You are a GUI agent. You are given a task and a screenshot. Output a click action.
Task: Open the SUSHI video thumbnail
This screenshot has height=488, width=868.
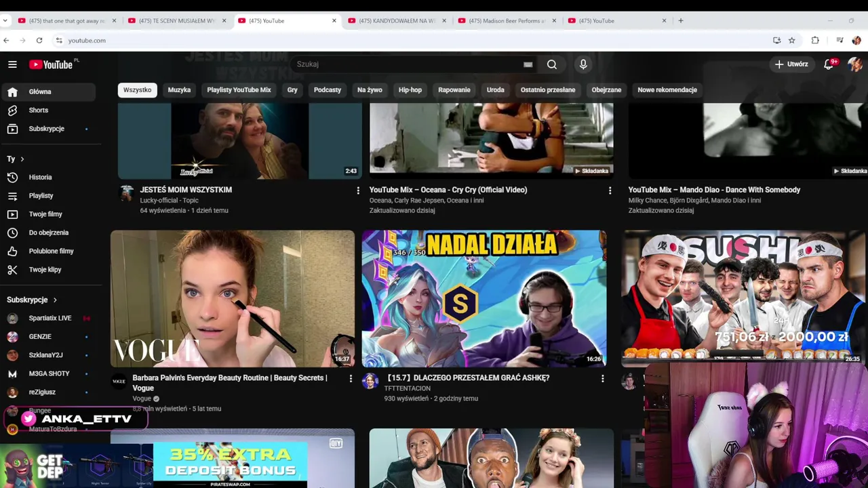click(744, 299)
